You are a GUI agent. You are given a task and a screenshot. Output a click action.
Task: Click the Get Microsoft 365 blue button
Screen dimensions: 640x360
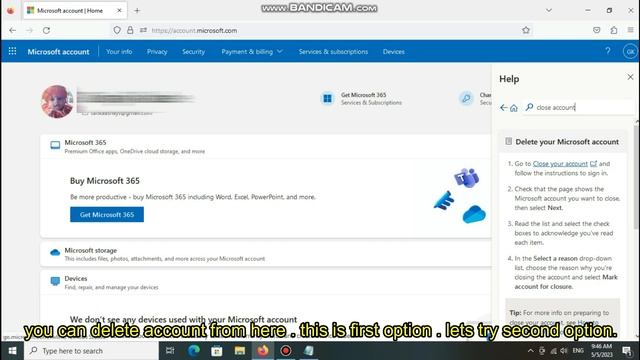[107, 214]
